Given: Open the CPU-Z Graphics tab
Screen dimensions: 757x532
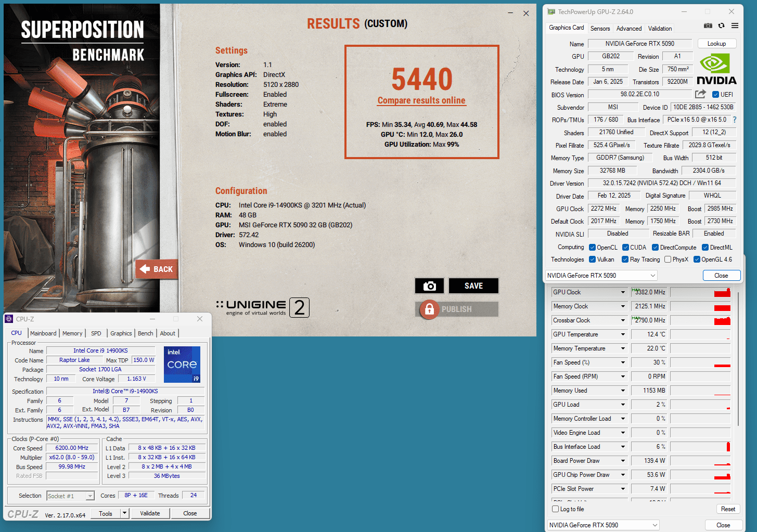Looking at the screenshot, I should coord(121,333).
